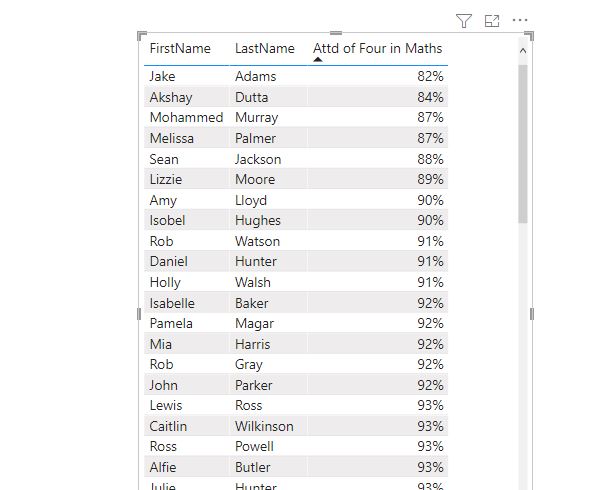Sort by FirstName column header
Screen dimensions: 615x490
pyautogui.click(x=180, y=49)
